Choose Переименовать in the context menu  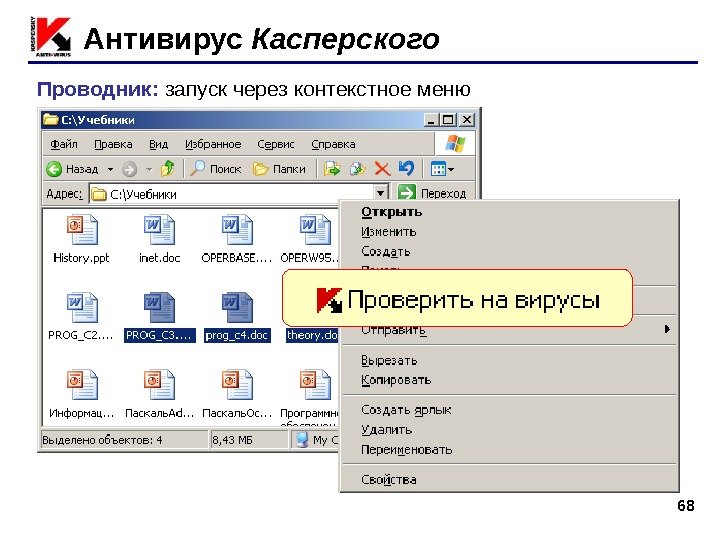point(406,450)
